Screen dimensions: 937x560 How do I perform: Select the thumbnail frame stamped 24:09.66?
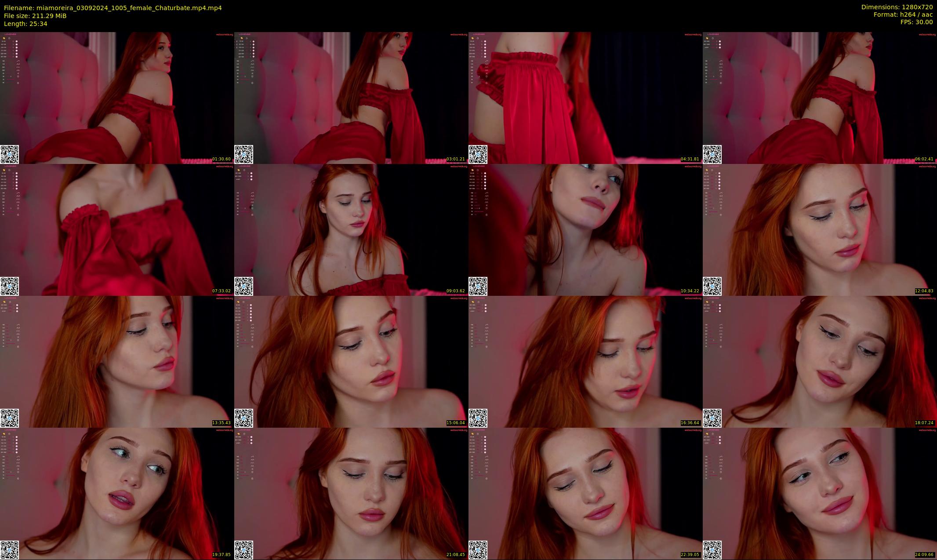point(820,493)
